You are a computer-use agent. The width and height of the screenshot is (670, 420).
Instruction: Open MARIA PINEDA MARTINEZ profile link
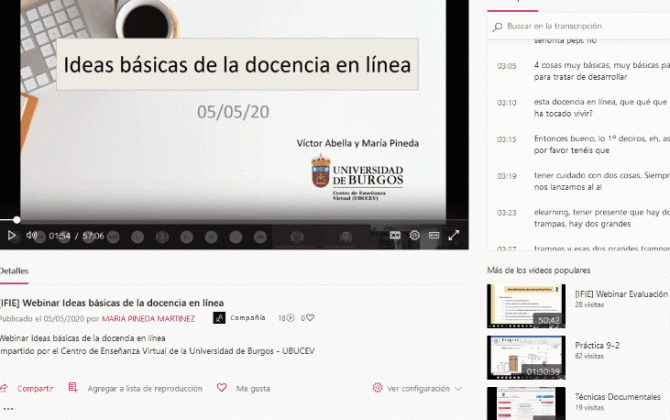point(148,319)
